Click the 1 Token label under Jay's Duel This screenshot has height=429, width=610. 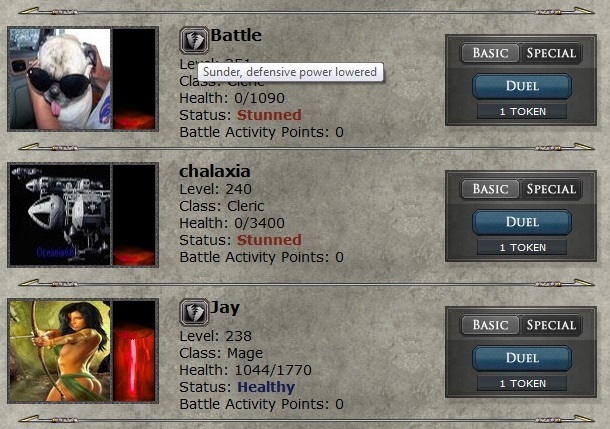[522, 383]
